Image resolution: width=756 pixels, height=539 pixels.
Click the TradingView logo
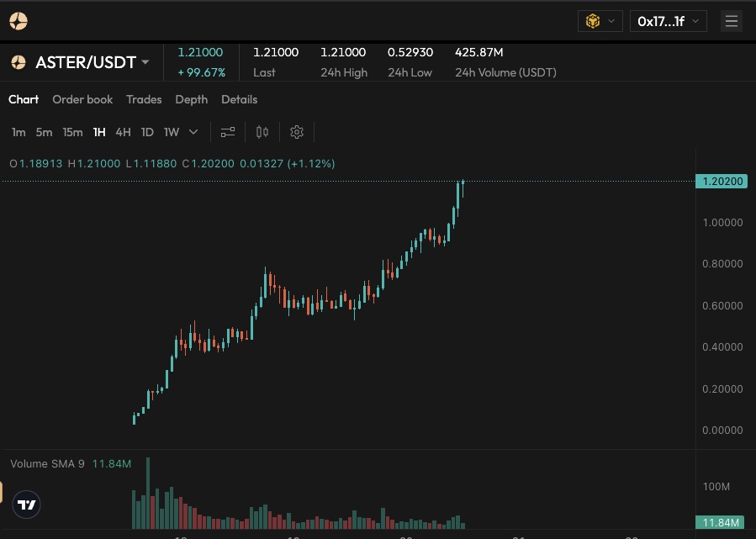point(26,505)
